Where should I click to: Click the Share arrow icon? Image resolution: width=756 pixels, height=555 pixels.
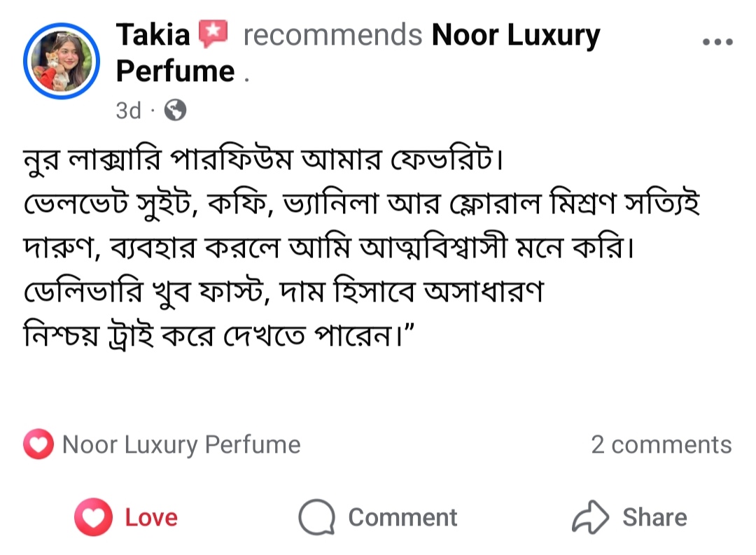click(x=591, y=518)
